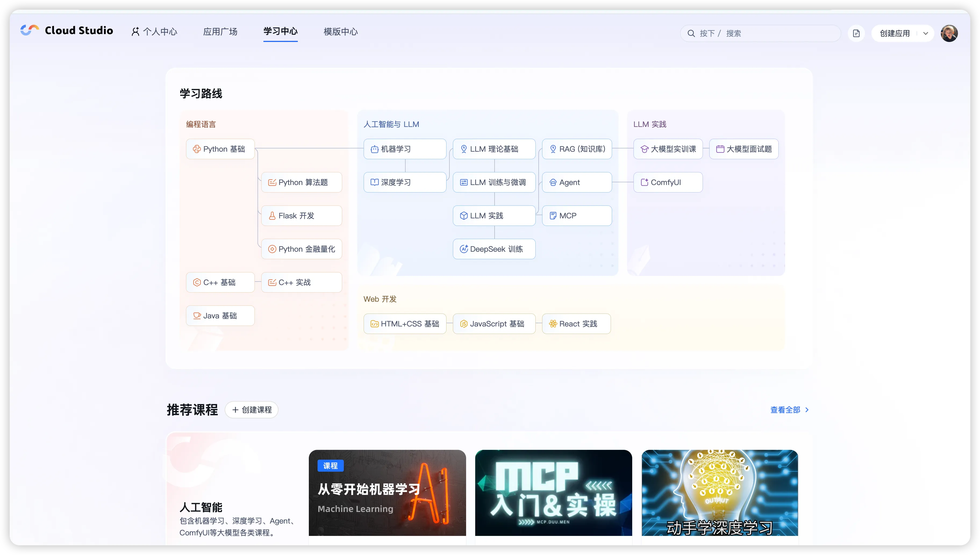This screenshot has width=980, height=555.
Task: Click the 查看全部 chevron arrow
Action: [807, 410]
